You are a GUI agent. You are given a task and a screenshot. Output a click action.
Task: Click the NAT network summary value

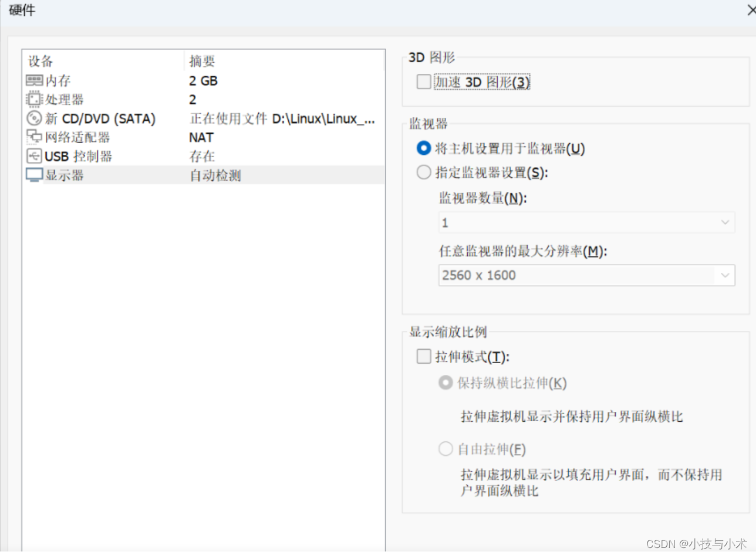pyautogui.click(x=201, y=137)
